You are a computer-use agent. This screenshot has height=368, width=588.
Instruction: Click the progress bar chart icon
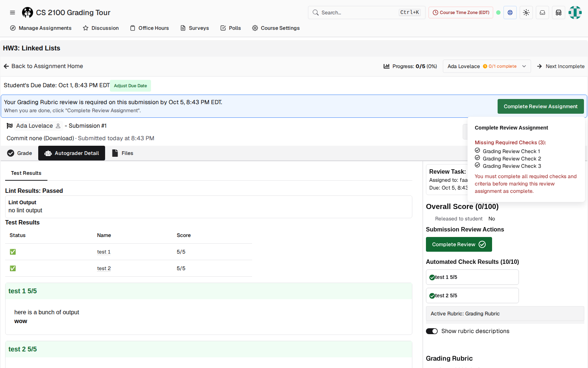pyautogui.click(x=387, y=66)
